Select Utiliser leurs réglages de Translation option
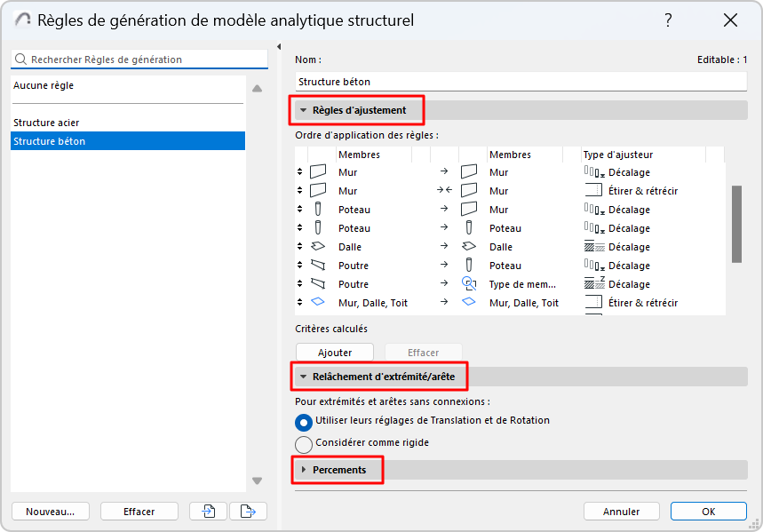Screen dimensions: 763x532 point(304,421)
